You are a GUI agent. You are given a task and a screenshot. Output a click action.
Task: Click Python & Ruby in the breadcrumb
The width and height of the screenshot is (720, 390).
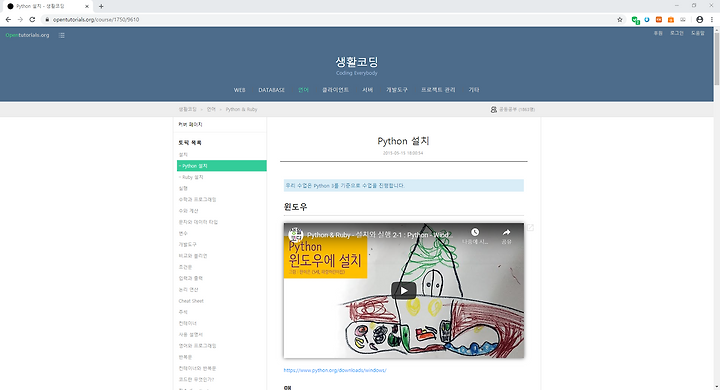pos(242,109)
